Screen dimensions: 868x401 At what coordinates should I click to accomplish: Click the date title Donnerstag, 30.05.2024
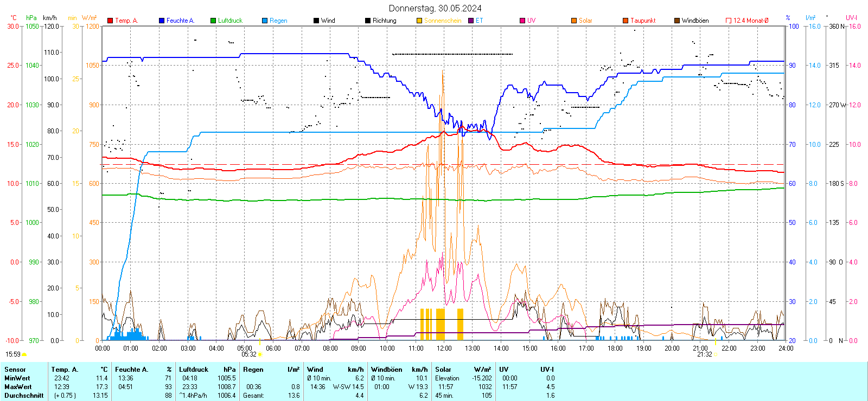coord(435,8)
